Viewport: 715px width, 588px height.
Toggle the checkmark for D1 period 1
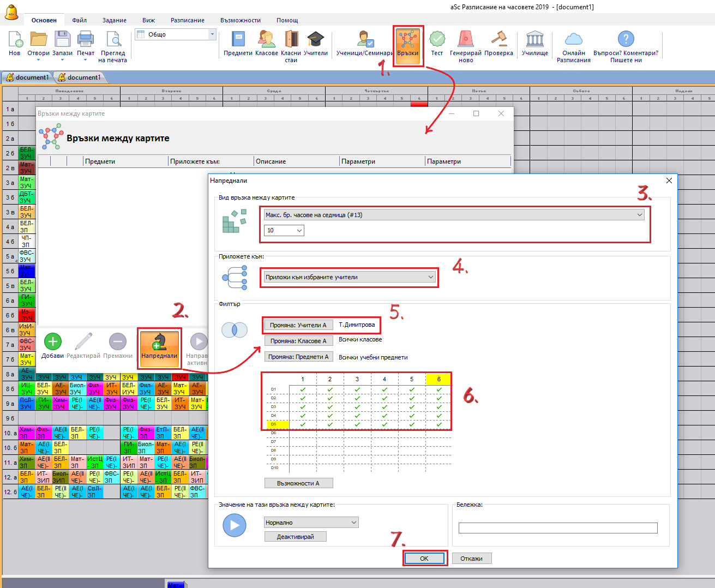(x=303, y=389)
